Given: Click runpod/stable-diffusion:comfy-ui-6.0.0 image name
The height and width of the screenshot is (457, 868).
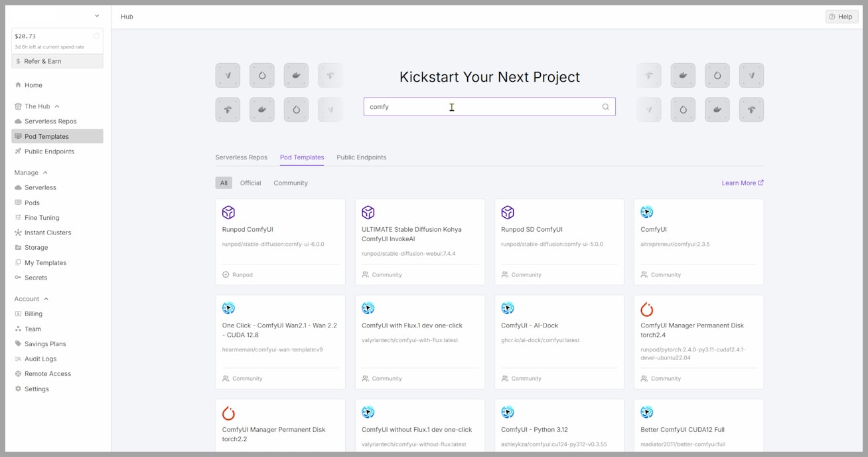Looking at the screenshot, I should coord(273,244).
